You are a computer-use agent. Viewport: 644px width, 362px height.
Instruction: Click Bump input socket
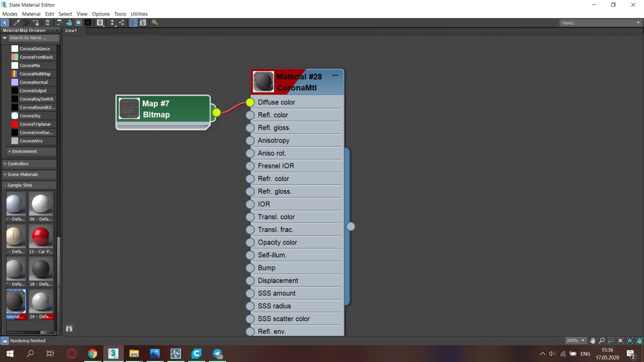[250, 268]
